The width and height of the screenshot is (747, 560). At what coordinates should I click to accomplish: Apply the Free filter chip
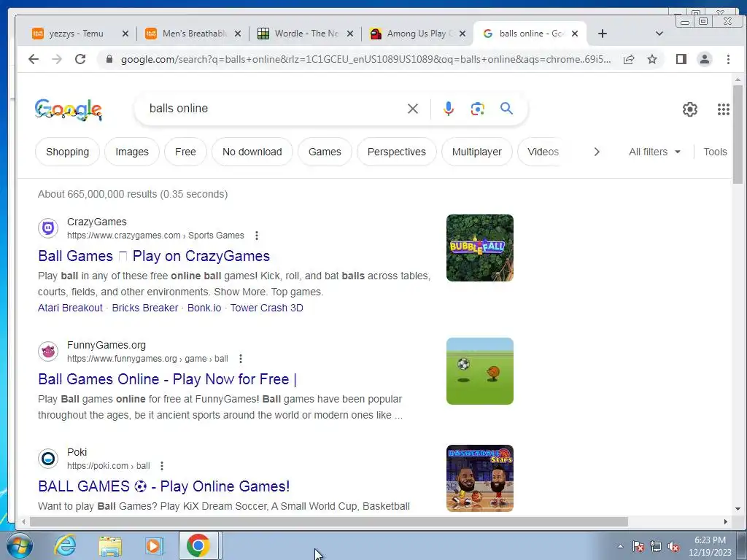point(185,152)
